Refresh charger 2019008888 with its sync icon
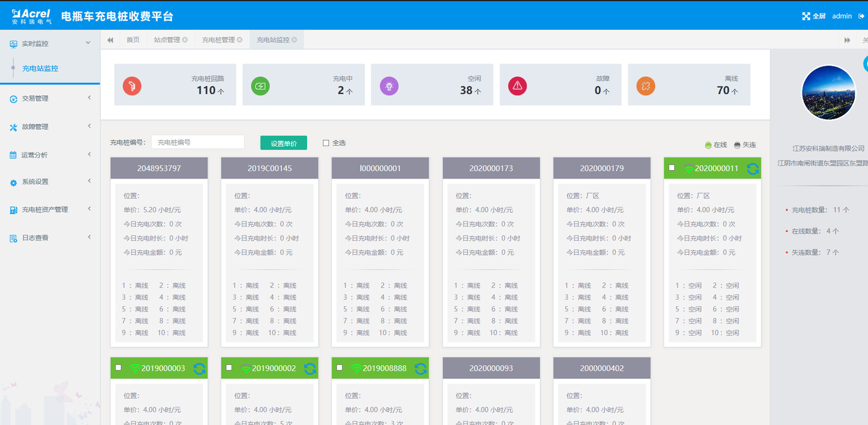Image resolution: width=868 pixels, height=425 pixels. [420, 369]
